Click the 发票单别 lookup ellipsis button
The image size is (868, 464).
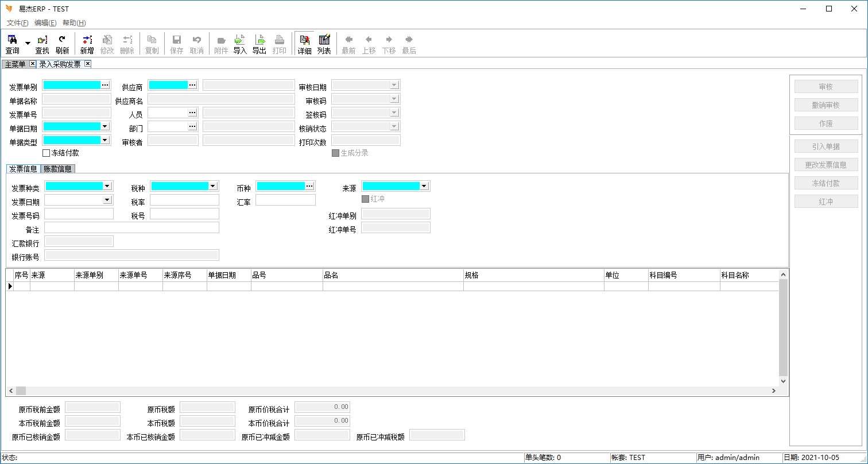pos(105,85)
